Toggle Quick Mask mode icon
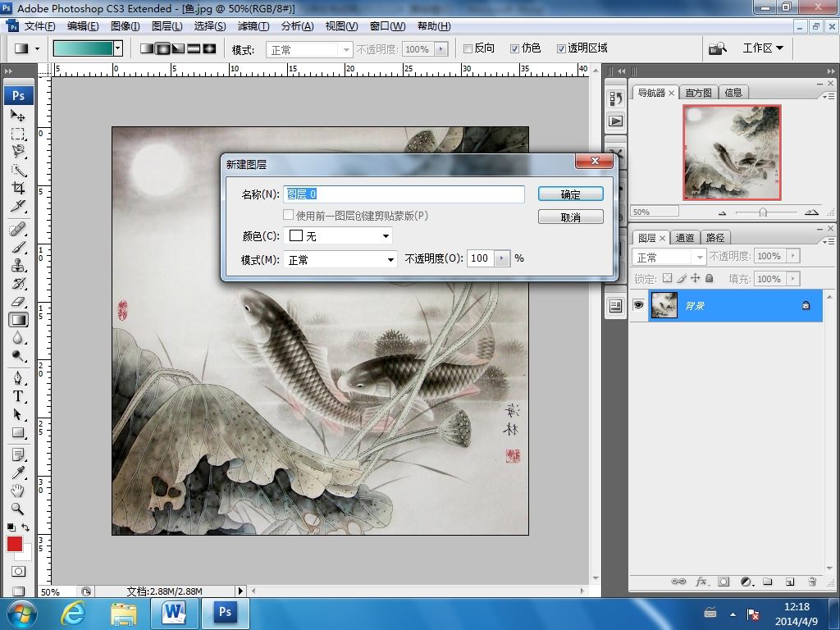Viewport: 840px width, 630px height. tap(18, 571)
